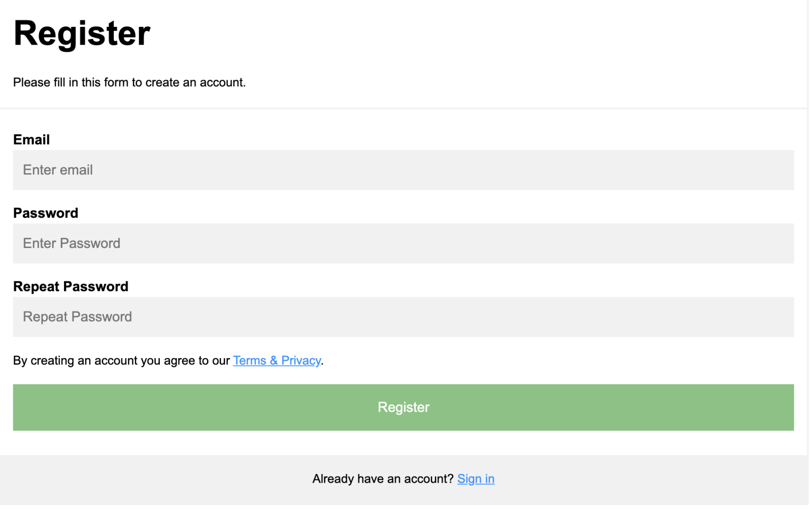Click the bold Repeat Password label
Screen dimensions: 812x509
click(x=71, y=287)
